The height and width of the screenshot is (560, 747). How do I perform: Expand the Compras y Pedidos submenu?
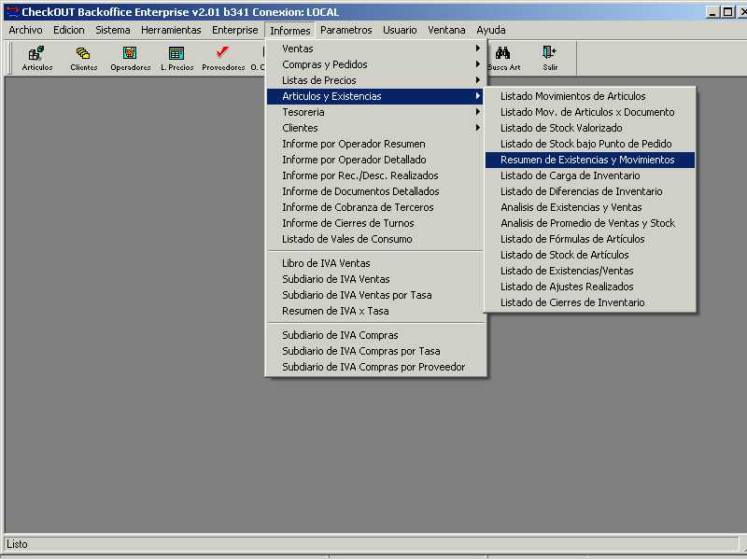point(374,64)
